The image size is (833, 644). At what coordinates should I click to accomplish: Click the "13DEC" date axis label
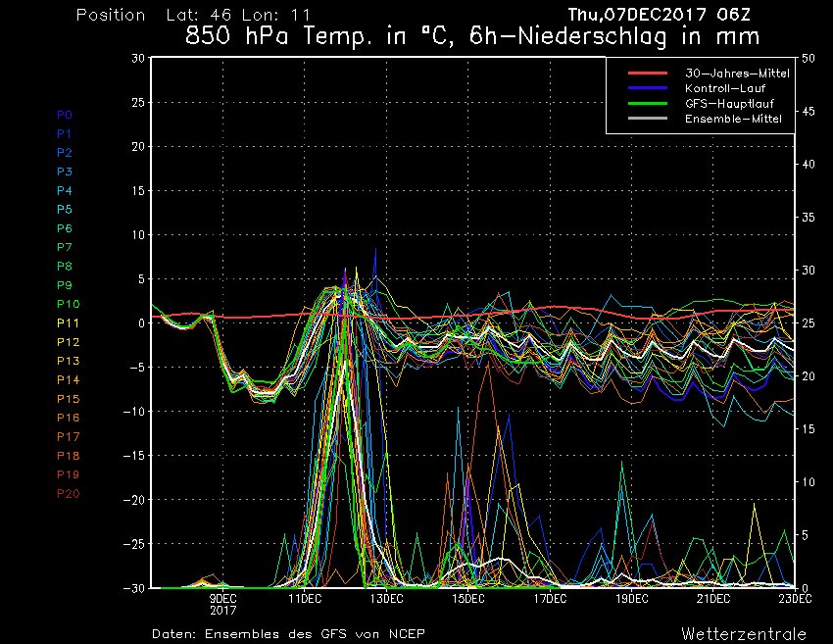pyautogui.click(x=387, y=599)
